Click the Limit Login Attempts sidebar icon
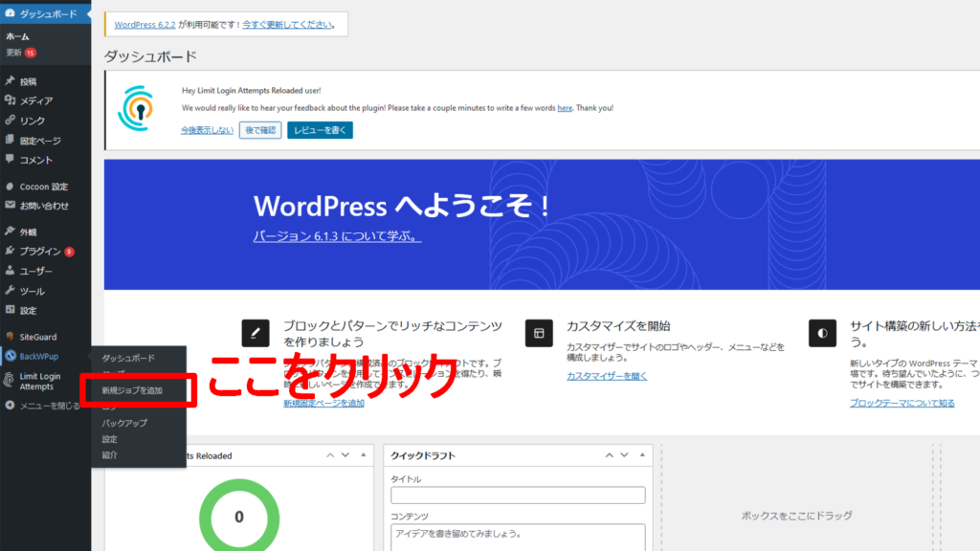Viewport: 980px width, 551px height. tap(9, 380)
